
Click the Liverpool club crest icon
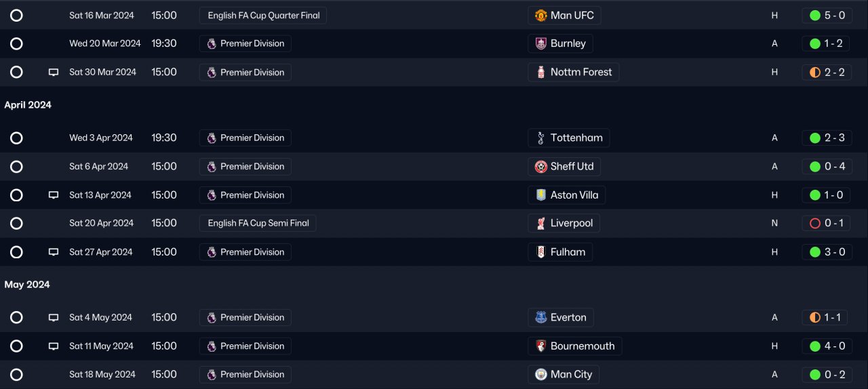(540, 224)
